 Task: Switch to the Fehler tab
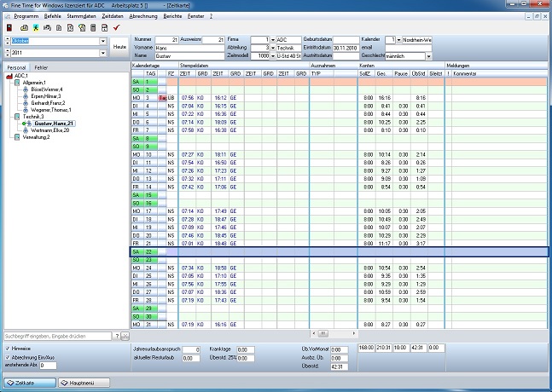[x=41, y=67]
